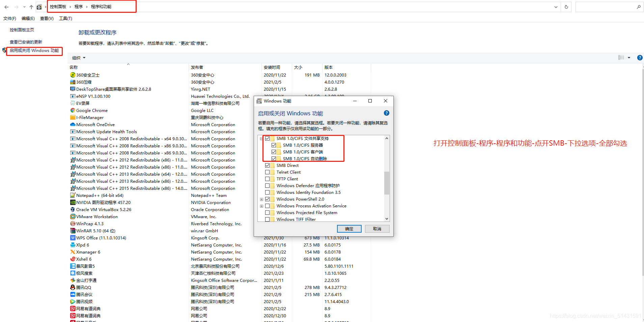Click the 腾讯会议 icon
This screenshot has width=644, height=322.
73,294
